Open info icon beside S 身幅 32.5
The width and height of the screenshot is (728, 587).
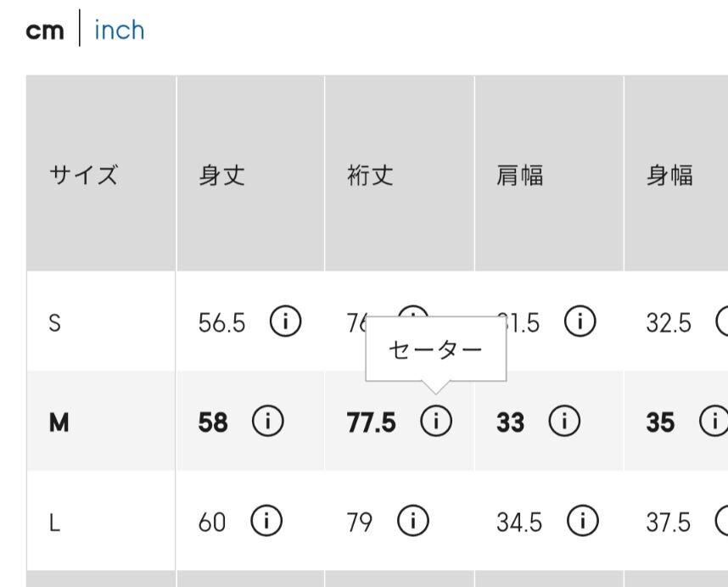coord(722,321)
